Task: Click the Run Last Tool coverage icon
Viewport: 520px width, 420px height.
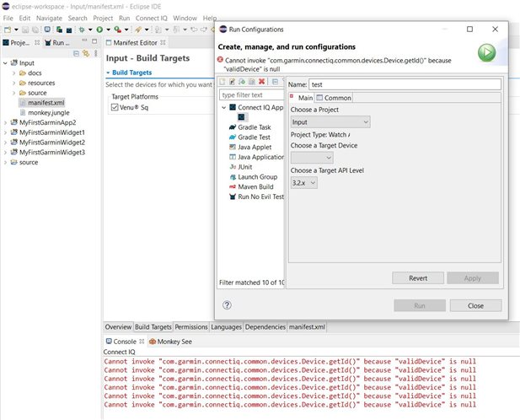Action: pos(117,30)
